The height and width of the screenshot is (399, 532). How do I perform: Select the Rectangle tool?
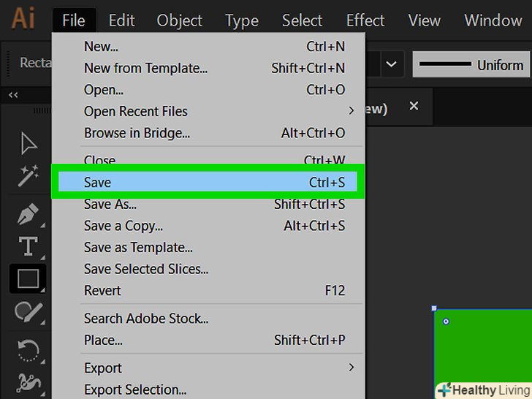click(28, 279)
